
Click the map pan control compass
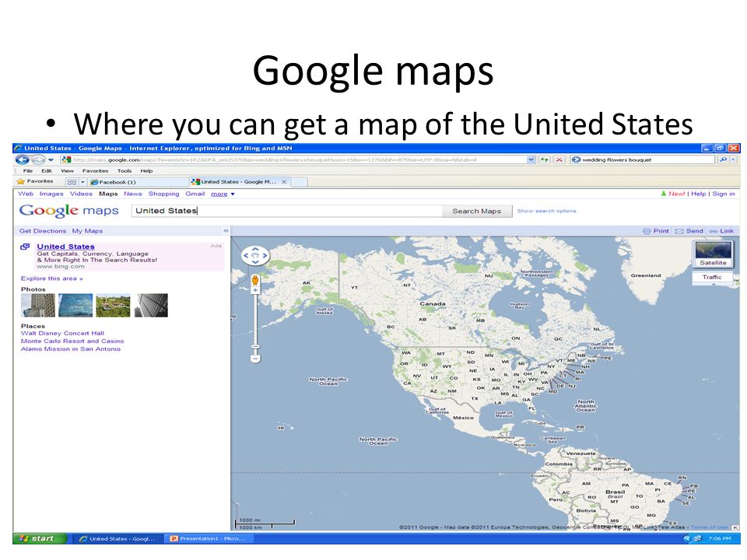point(255,255)
